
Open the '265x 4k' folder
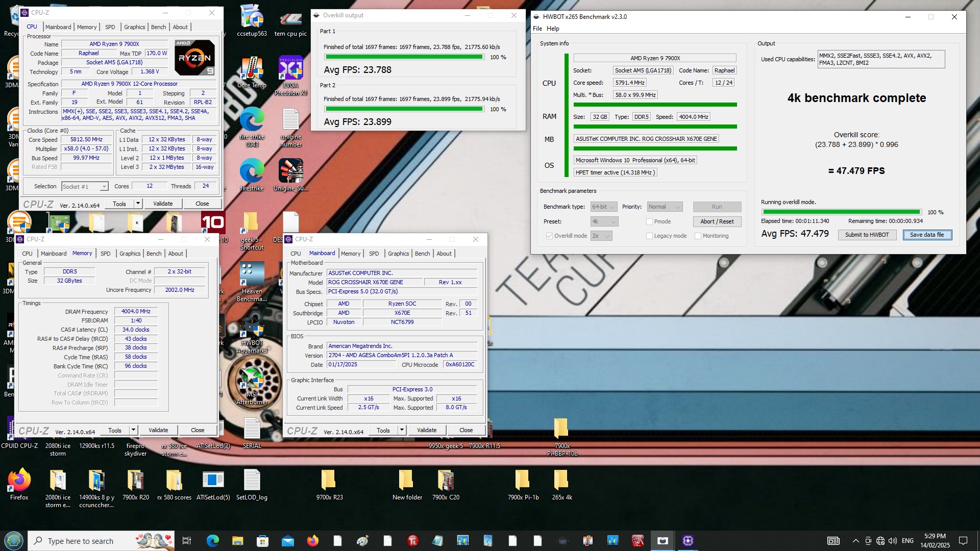pos(561,484)
